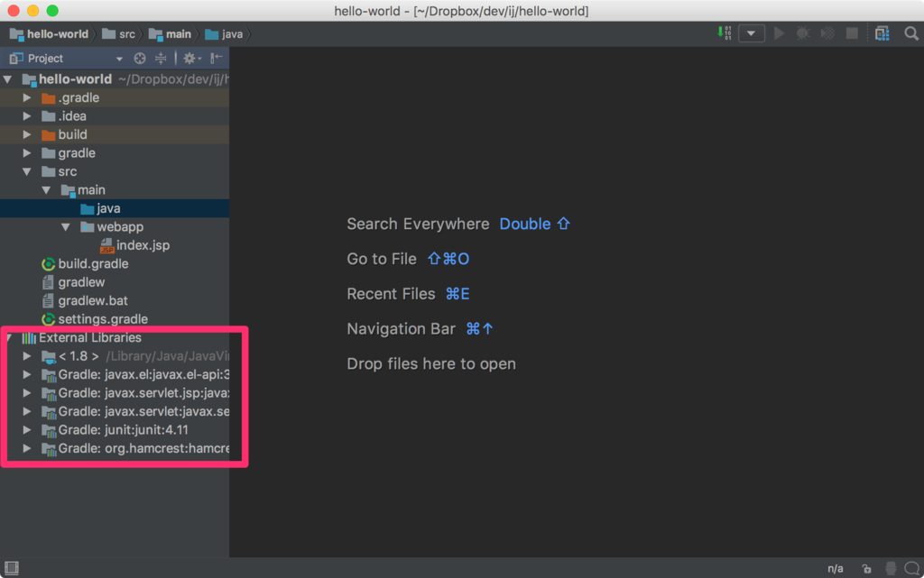The height and width of the screenshot is (578, 924).
Task: Click the Make Project build icon
Action: [x=725, y=33]
